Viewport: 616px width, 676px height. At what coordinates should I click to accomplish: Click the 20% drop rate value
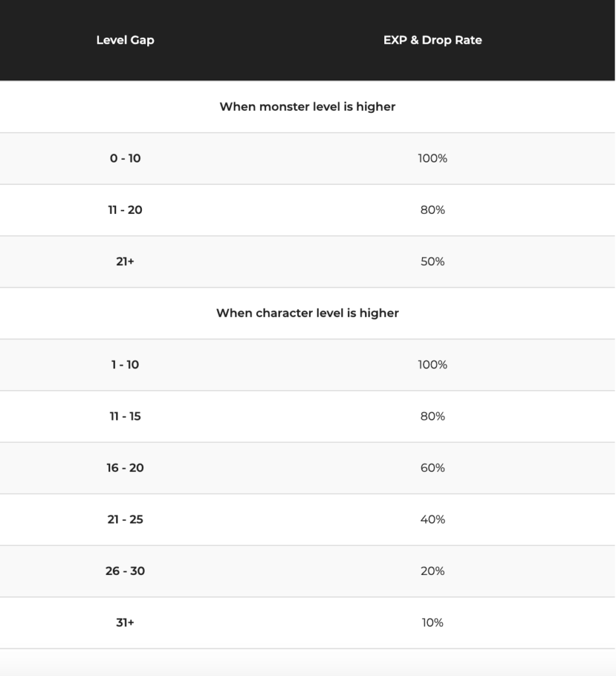pyautogui.click(x=432, y=571)
